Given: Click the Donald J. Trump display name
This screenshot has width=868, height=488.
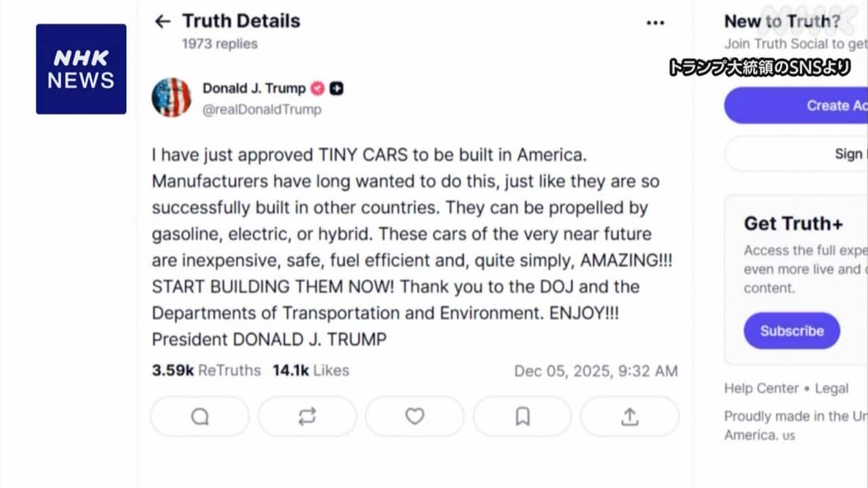Looking at the screenshot, I should 254,88.
